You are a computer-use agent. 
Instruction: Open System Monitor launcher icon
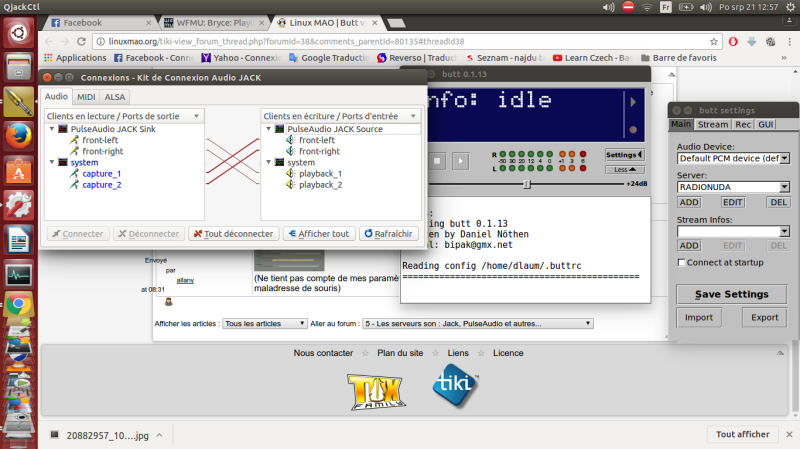pyautogui.click(x=18, y=275)
